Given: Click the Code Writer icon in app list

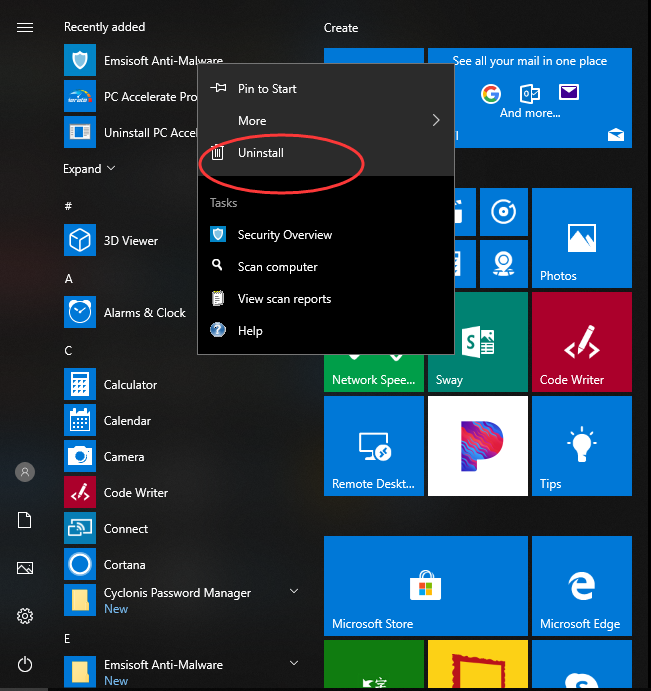Looking at the screenshot, I should pos(80,492).
